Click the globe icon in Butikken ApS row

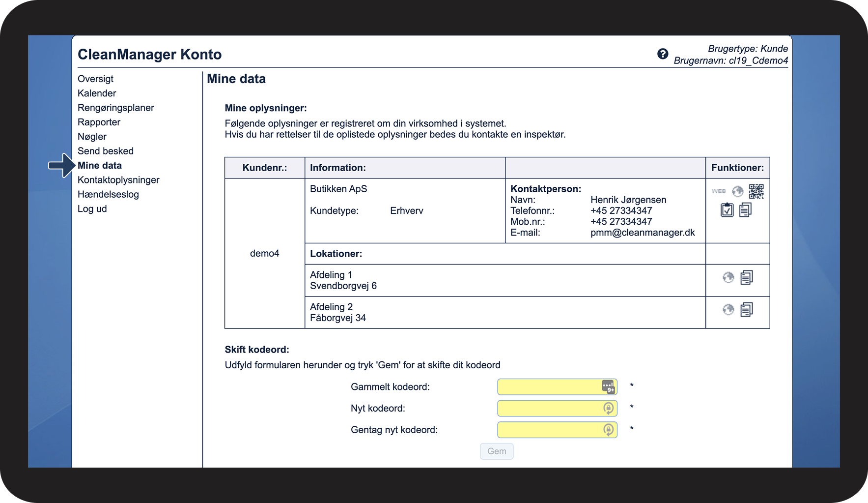pos(737,191)
